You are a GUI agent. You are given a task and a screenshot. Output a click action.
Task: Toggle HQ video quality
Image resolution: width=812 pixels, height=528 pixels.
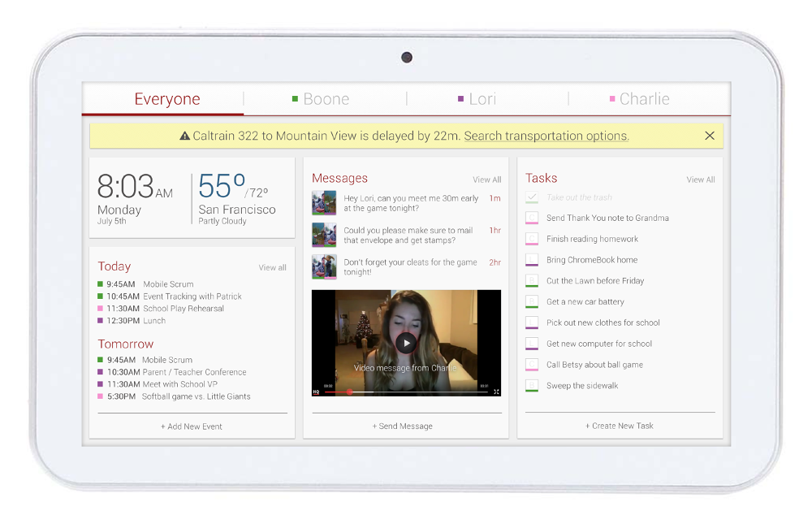(x=317, y=392)
